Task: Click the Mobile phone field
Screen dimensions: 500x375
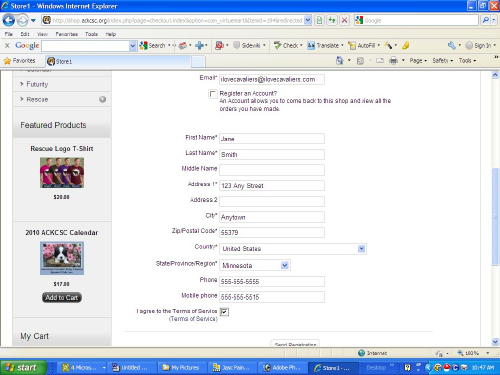Action: (x=272, y=297)
